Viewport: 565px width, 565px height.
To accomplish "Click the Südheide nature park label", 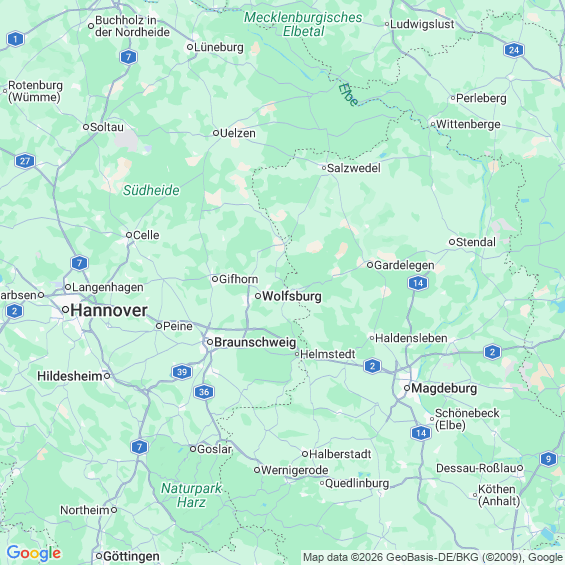I will coord(151,190).
